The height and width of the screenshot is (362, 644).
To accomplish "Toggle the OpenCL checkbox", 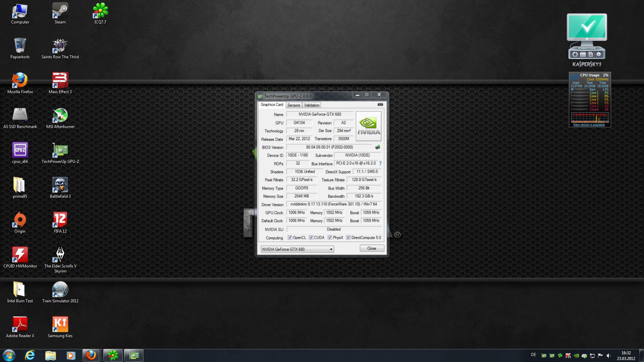I will coord(290,238).
